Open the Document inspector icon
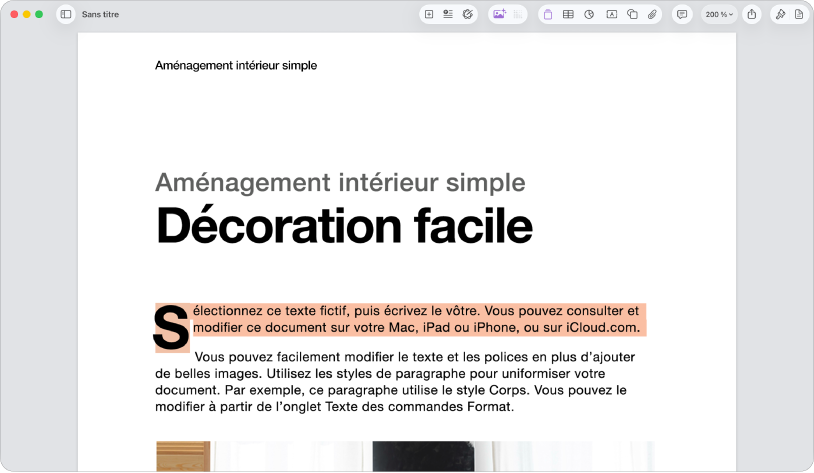This screenshot has width=814, height=473. point(799,15)
